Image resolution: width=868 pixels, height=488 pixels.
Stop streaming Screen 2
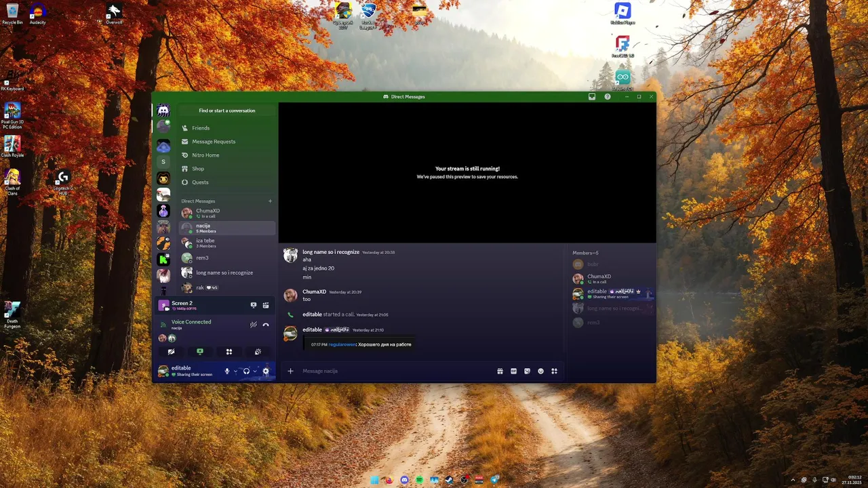pyautogui.click(x=254, y=305)
